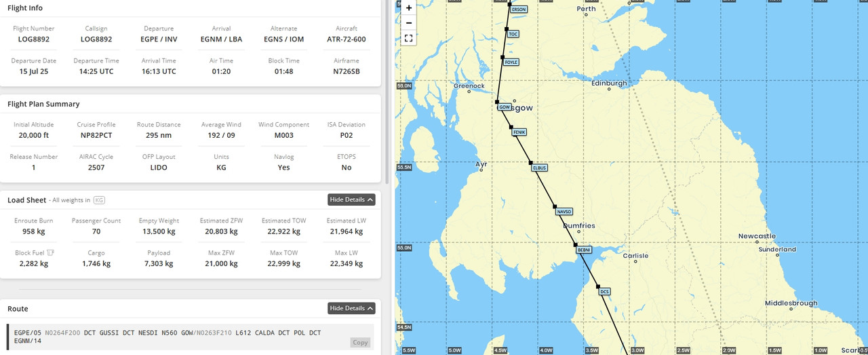Click the cruise profile NP82PCT value
868x355 pixels.
[96, 135]
